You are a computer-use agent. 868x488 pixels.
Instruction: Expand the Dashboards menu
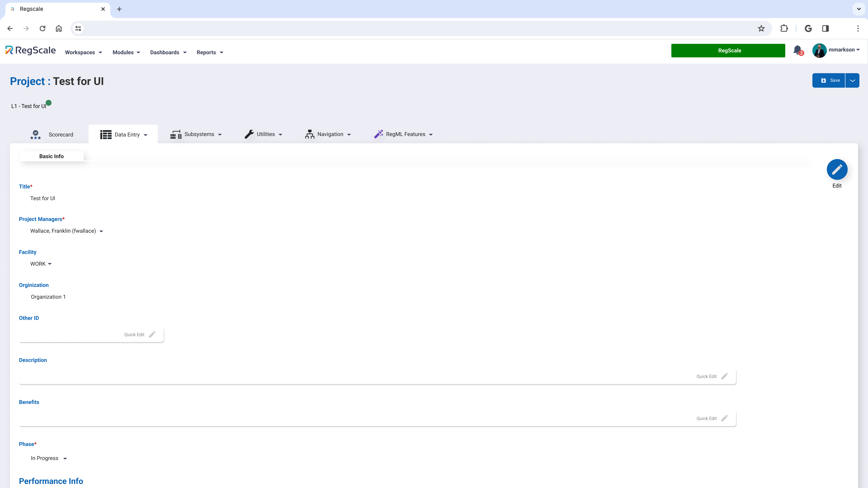point(168,52)
